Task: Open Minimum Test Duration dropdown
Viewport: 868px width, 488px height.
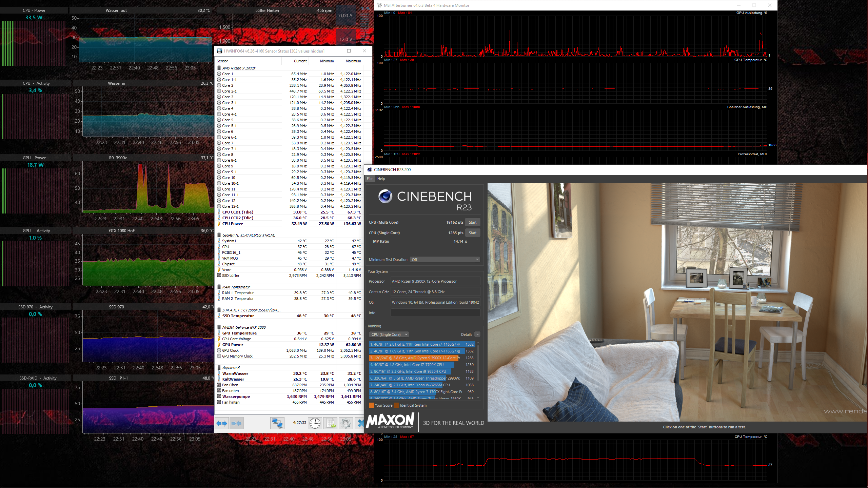Action: coord(445,260)
